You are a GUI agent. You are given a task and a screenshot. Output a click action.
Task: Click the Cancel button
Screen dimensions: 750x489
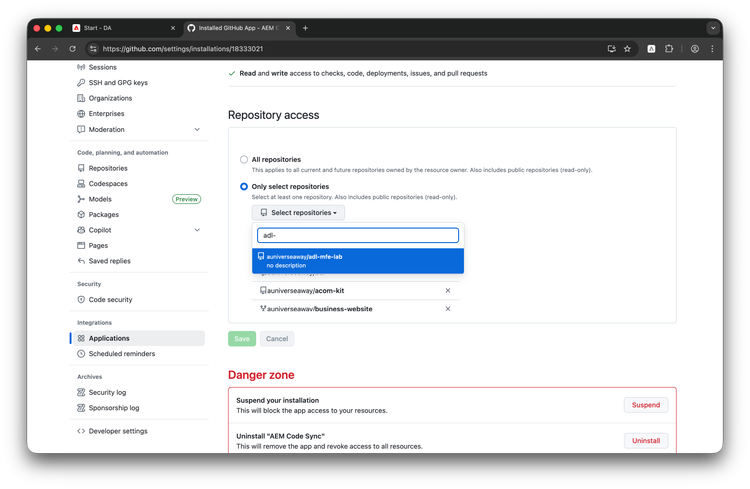(277, 339)
